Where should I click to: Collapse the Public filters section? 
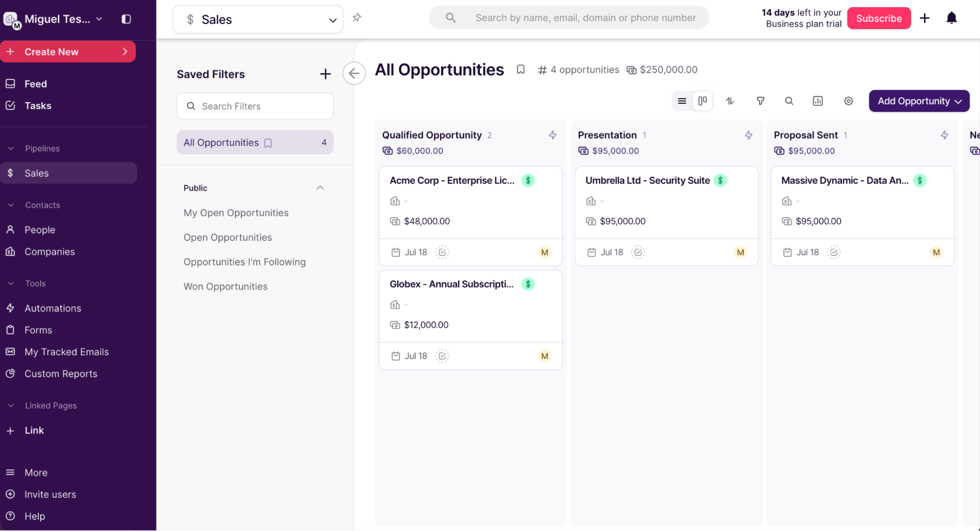320,188
